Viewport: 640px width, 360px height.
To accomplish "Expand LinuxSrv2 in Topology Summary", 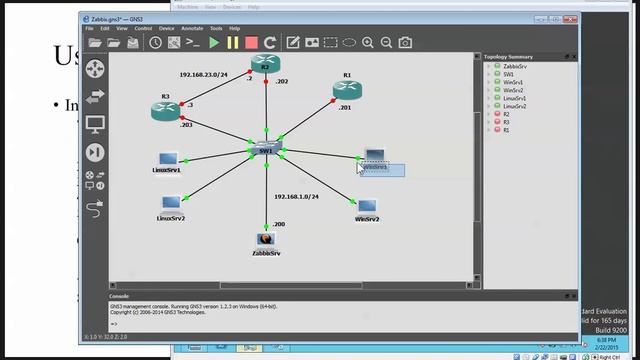I will click(x=489, y=106).
